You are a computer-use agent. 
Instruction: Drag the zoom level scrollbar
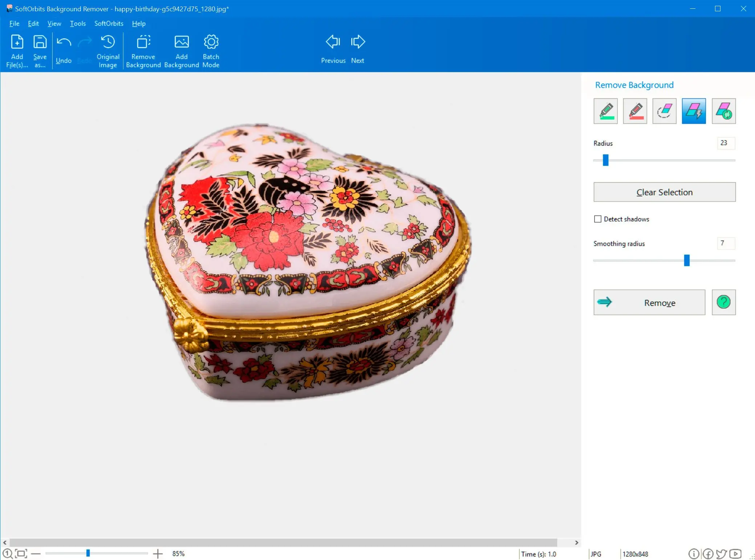click(x=88, y=553)
